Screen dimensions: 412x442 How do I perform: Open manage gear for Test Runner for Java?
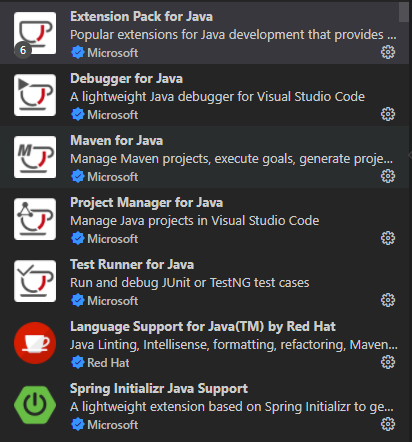(388, 300)
